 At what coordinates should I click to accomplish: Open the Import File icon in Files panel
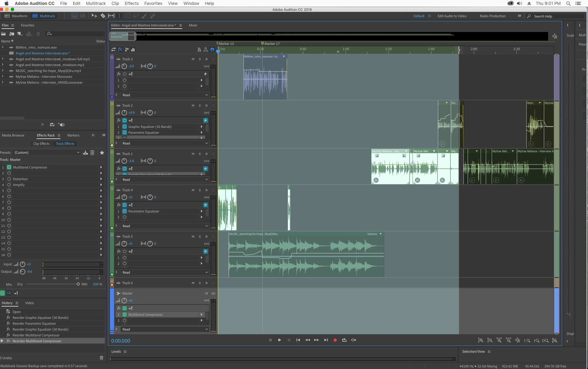(x=12, y=34)
